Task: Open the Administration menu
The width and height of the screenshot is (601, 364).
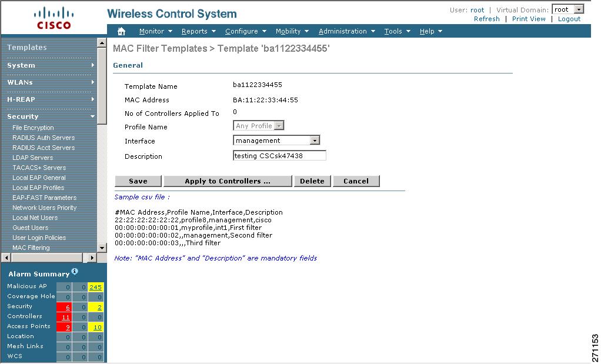Action: 347,31
